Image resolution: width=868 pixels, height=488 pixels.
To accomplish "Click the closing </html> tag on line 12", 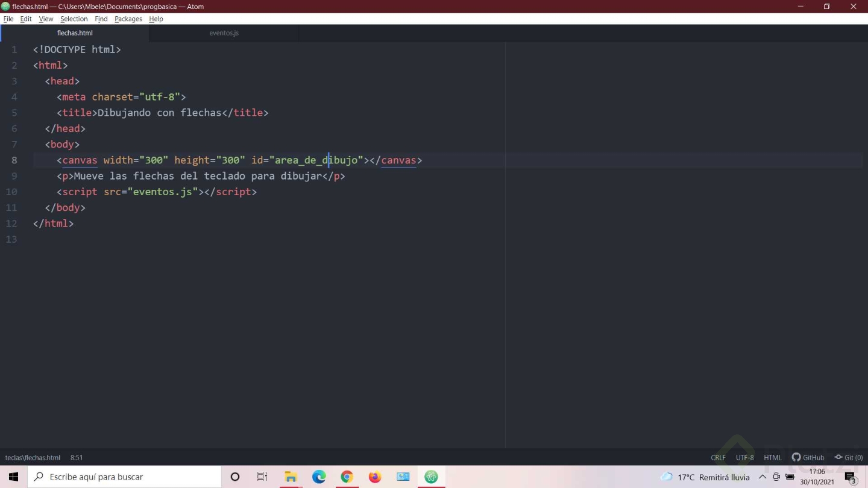I will tap(54, 224).
